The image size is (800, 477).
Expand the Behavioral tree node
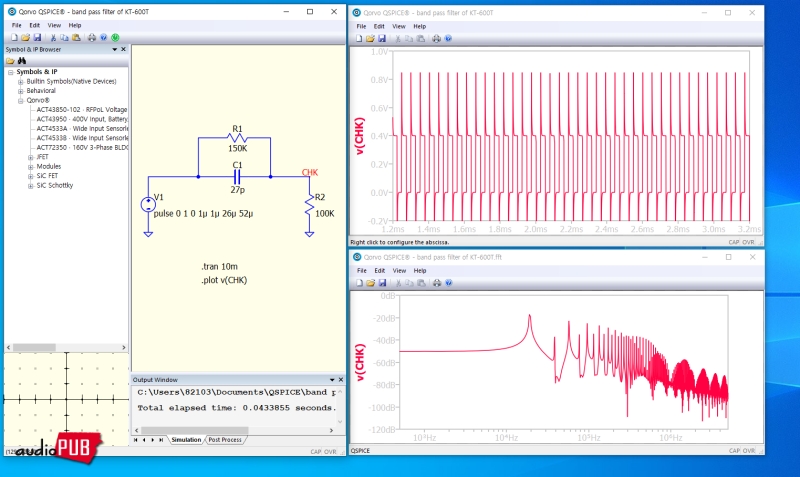(x=20, y=91)
